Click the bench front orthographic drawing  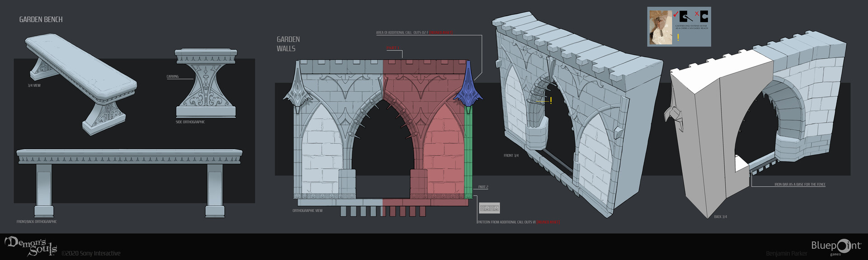(129, 183)
